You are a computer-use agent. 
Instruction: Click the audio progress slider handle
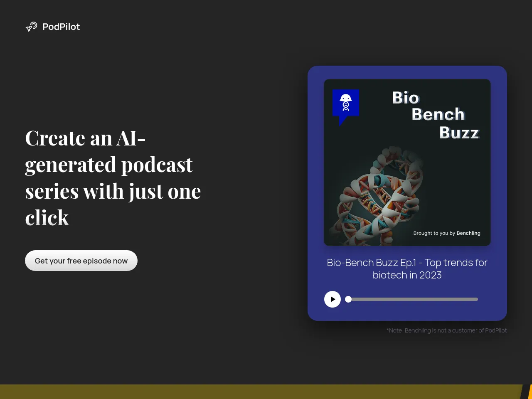pyautogui.click(x=348, y=299)
